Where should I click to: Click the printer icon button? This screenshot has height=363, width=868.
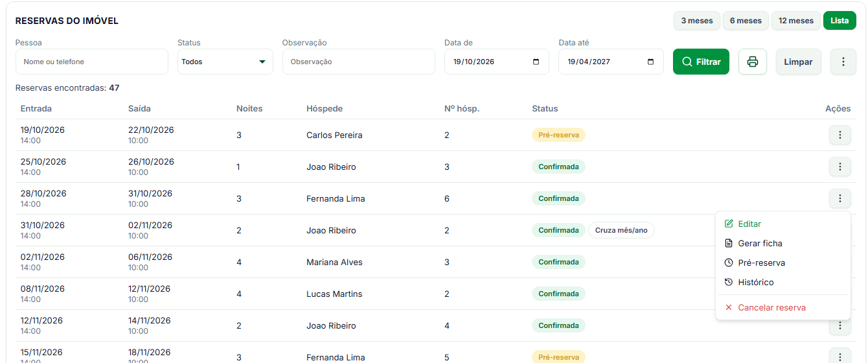click(752, 62)
